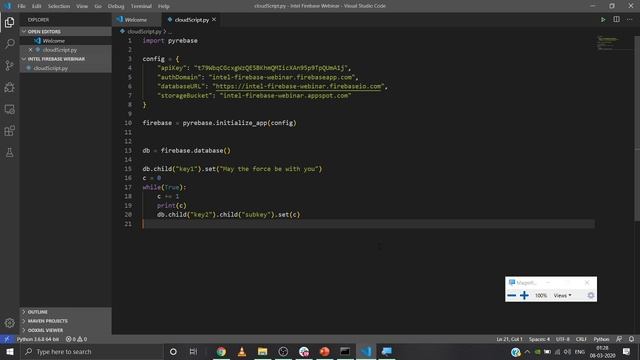
Task: Select Python 3.6.8 interpreter in status bar
Action: (38, 339)
